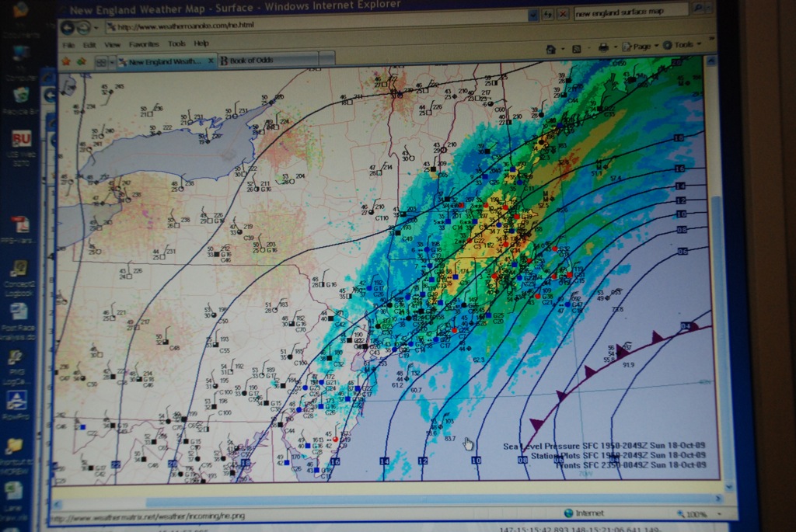This screenshot has width=796, height=532.
Task: Open the Favorites Center star icon
Action: pos(66,61)
